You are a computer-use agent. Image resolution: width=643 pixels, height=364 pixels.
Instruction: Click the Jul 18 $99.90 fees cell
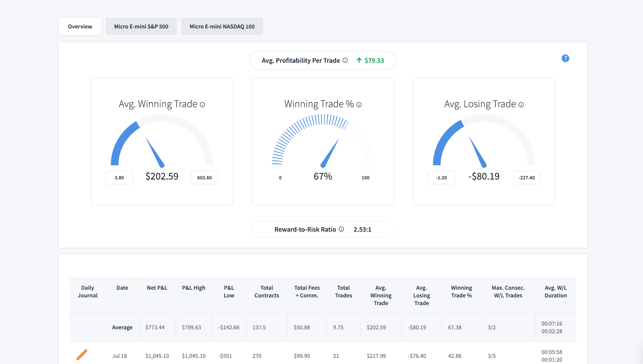pos(302,356)
